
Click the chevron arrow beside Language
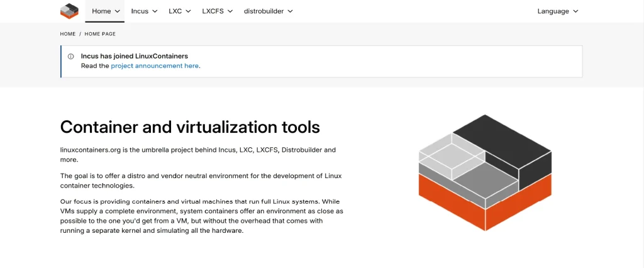point(575,11)
